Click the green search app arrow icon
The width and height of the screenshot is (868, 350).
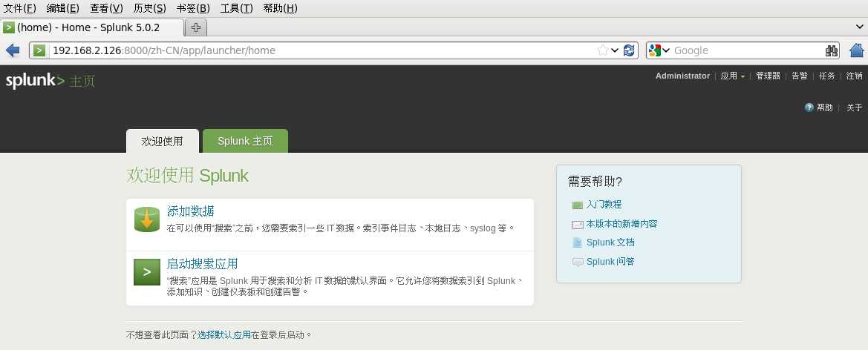pyautogui.click(x=147, y=272)
